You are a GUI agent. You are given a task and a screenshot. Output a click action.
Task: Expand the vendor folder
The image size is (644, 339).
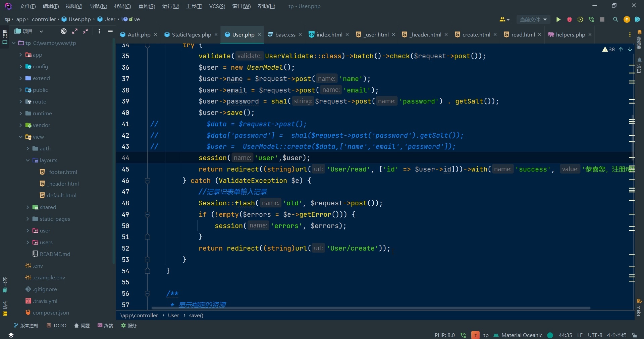[x=20, y=125]
